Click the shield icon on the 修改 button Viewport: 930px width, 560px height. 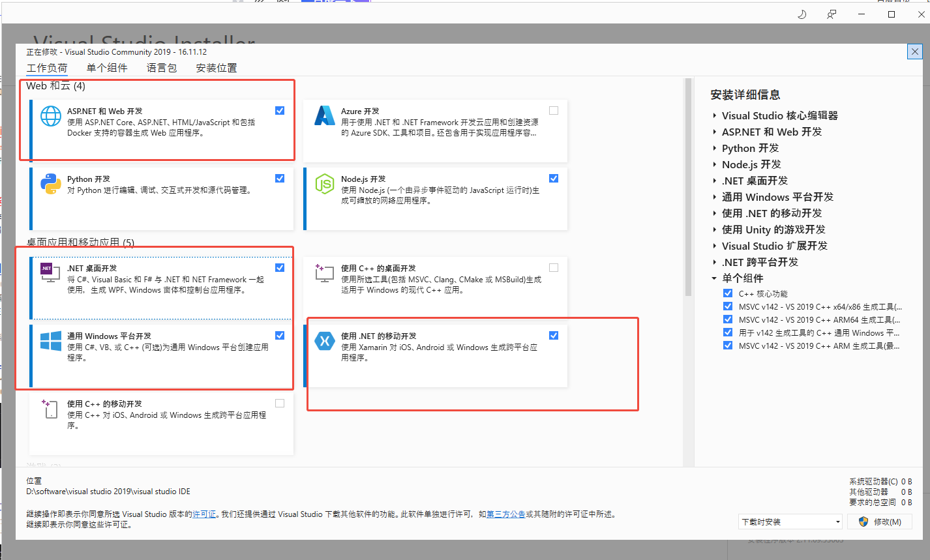point(863,522)
